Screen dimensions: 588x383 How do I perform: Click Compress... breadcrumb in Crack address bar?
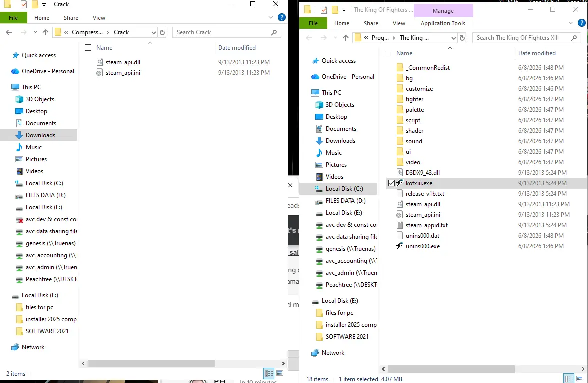[x=87, y=32]
